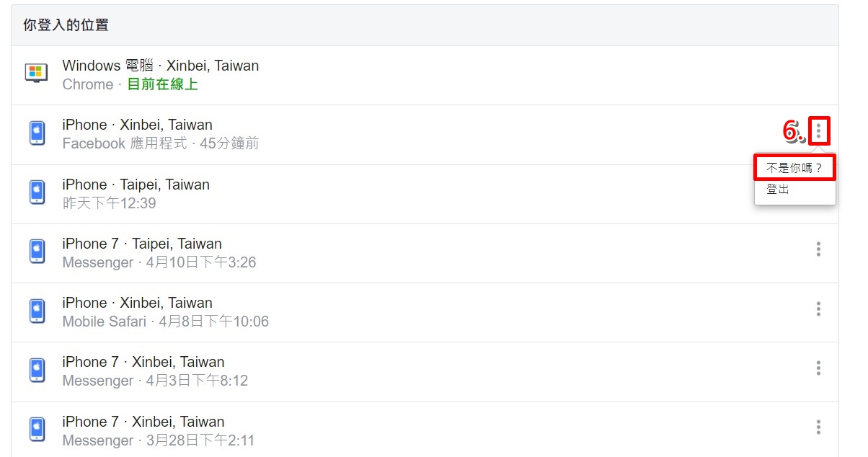Click iPhone icon for Mobile Safari session

point(37,310)
